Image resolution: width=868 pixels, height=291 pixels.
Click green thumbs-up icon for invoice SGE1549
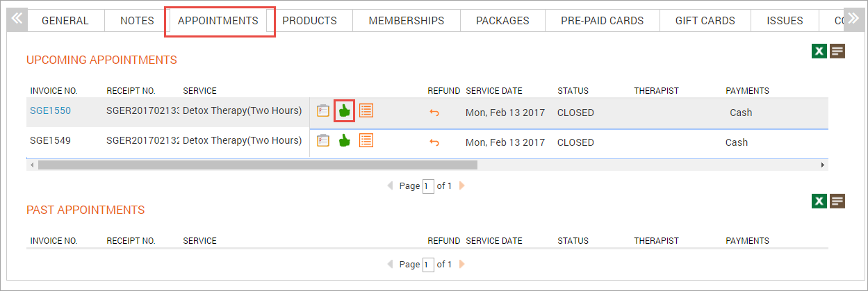[344, 141]
